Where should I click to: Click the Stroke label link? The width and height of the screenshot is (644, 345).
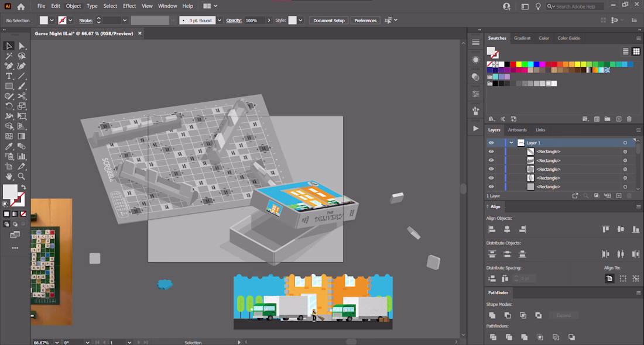(x=85, y=20)
